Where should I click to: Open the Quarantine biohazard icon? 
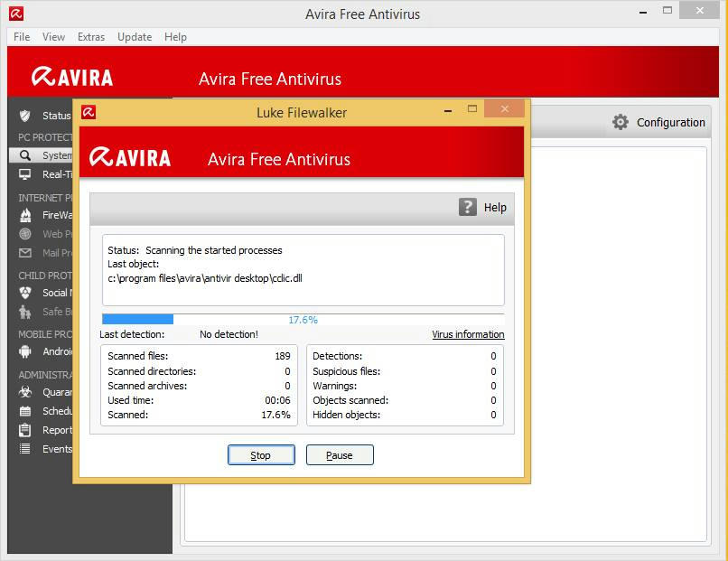(25, 392)
